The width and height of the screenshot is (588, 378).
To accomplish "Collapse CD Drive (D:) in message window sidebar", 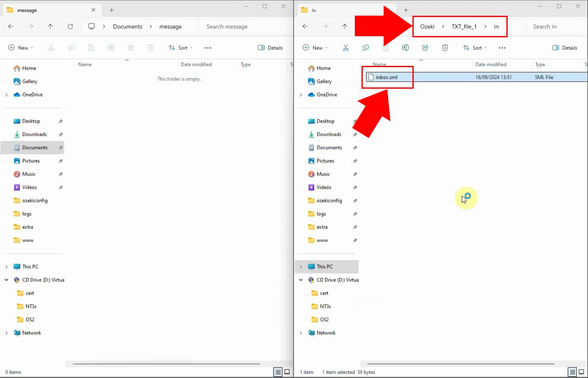I will [x=6, y=280].
